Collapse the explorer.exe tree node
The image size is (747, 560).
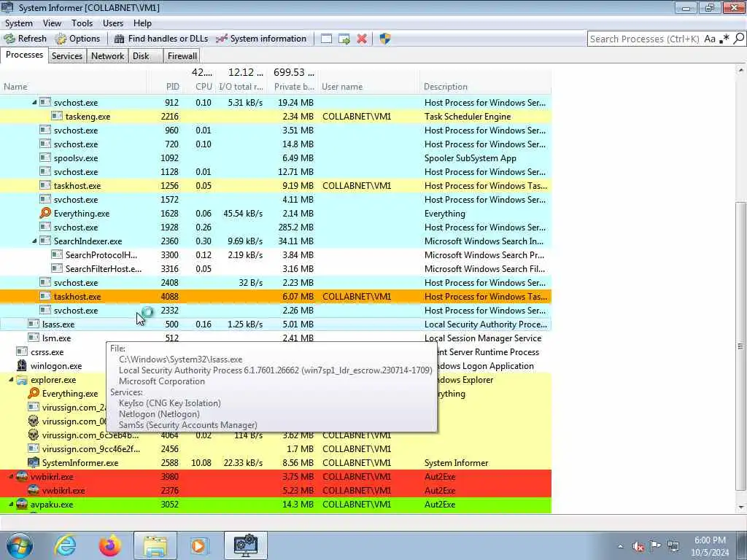12,379
